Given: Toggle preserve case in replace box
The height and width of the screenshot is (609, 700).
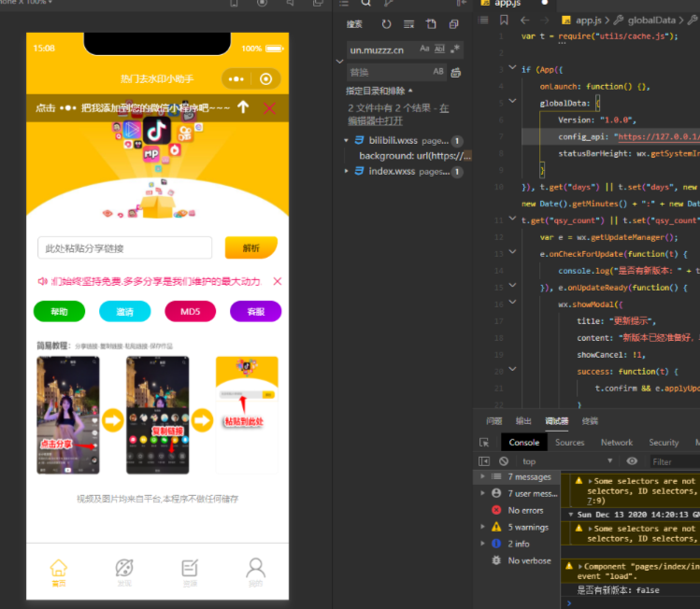Looking at the screenshot, I should (438, 71).
